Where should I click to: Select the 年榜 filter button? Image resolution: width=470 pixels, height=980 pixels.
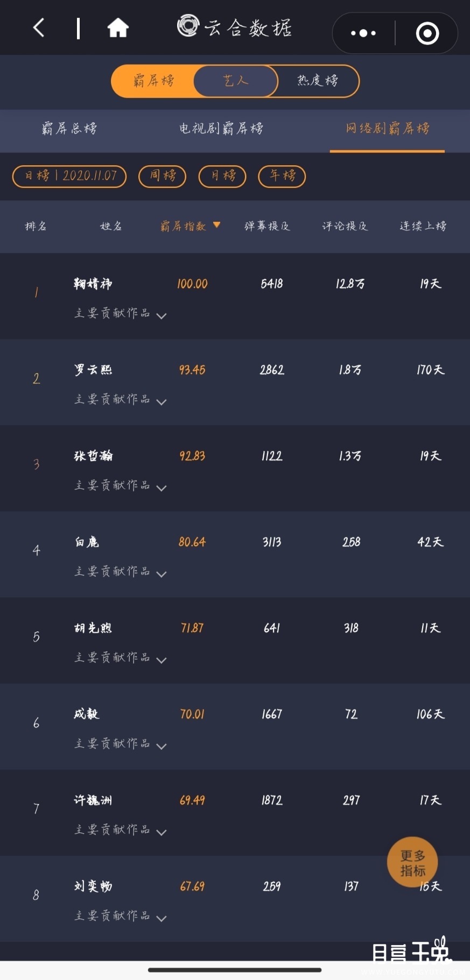tap(282, 176)
